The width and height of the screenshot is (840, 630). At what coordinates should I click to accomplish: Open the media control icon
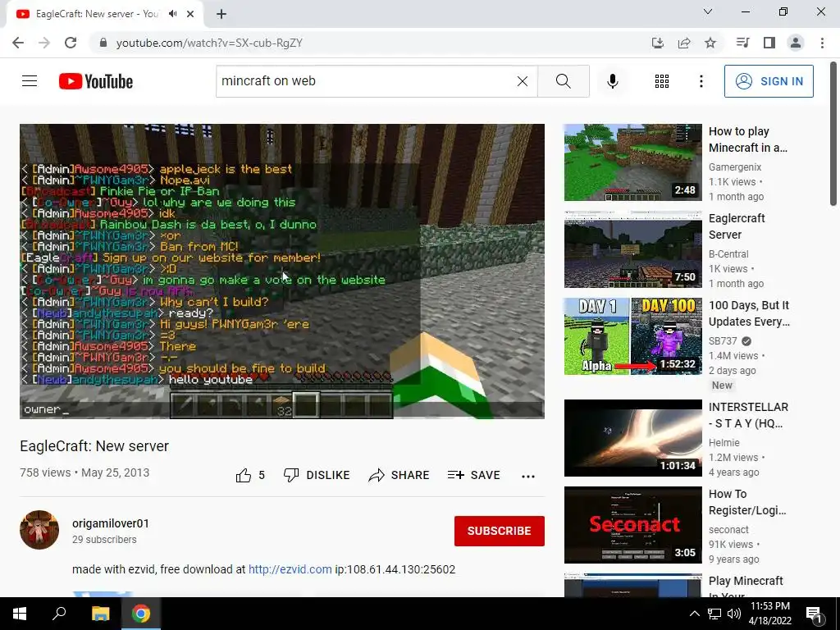(742, 43)
